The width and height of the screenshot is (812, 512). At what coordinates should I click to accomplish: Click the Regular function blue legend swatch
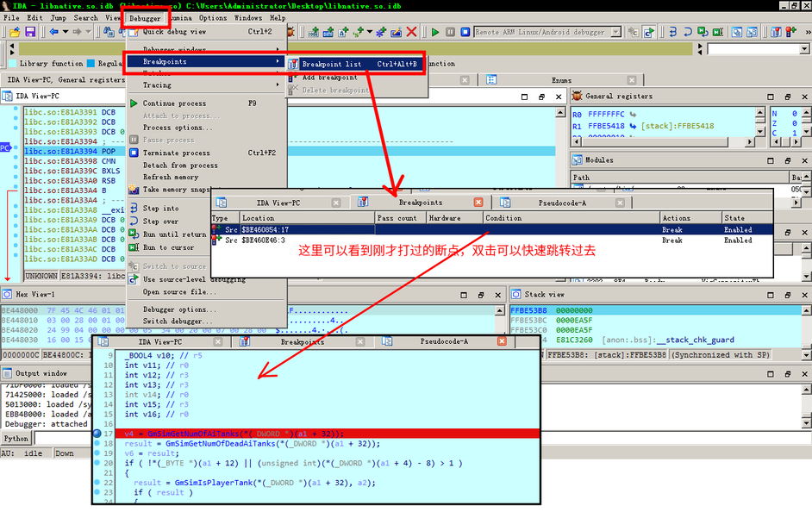pos(91,63)
